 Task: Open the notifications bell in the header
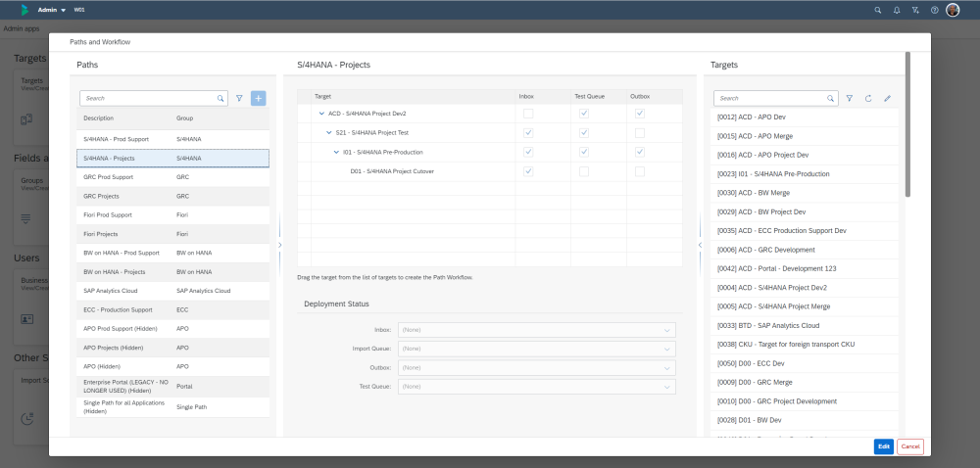click(x=897, y=10)
